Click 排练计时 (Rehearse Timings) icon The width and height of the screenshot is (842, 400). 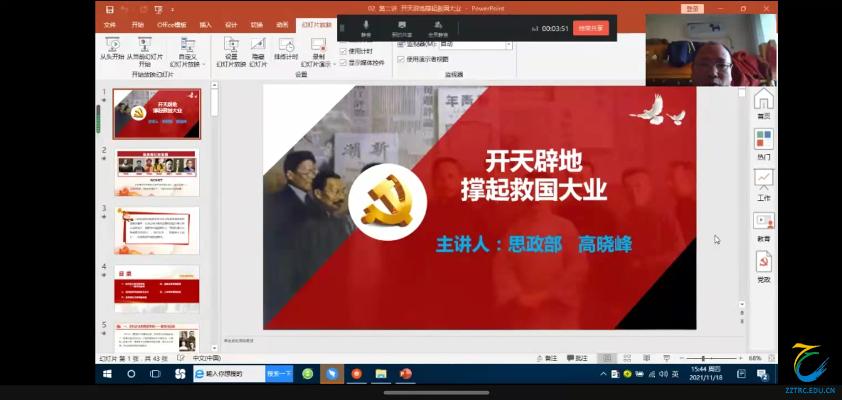point(286,45)
